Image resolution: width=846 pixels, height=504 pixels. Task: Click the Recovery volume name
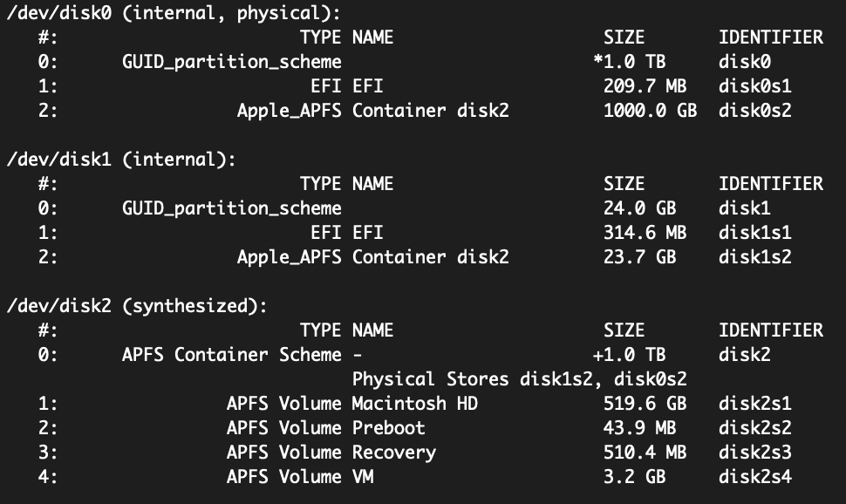tap(393, 453)
